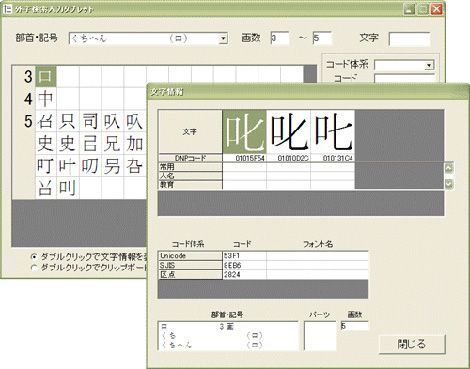This screenshot has width=470, height=369.
Task: Choose the 另 character cell
Action: [x=113, y=166]
